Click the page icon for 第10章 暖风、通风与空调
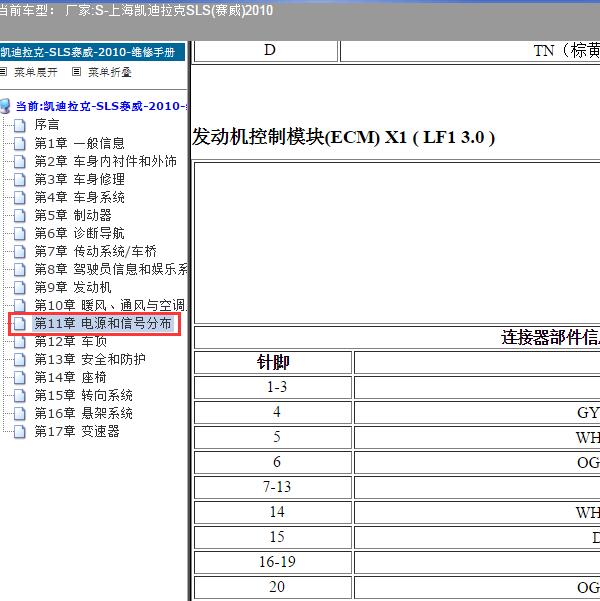This screenshot has width=600, height=601. pyautogui.click(x=20, y=305)
